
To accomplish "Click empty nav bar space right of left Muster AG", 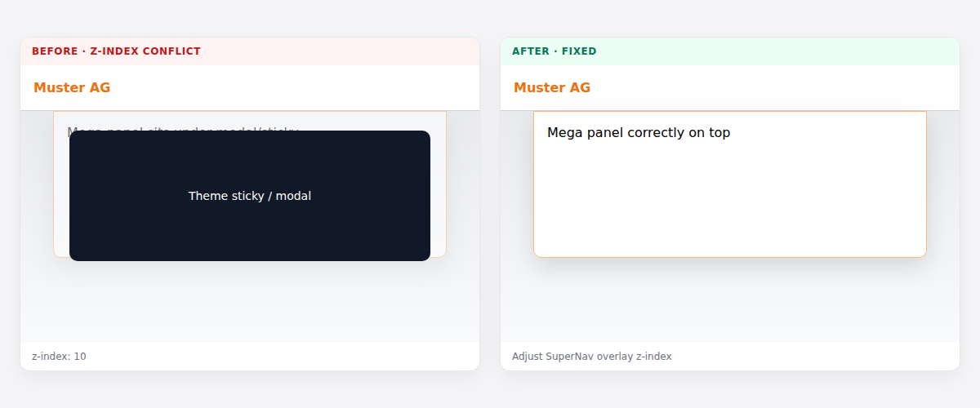I will [x=294, y=87].
